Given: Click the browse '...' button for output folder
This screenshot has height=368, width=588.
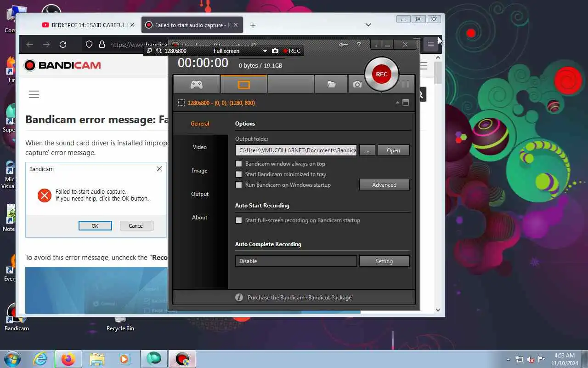Looking at the screenshot, I should tap(367, 150).
